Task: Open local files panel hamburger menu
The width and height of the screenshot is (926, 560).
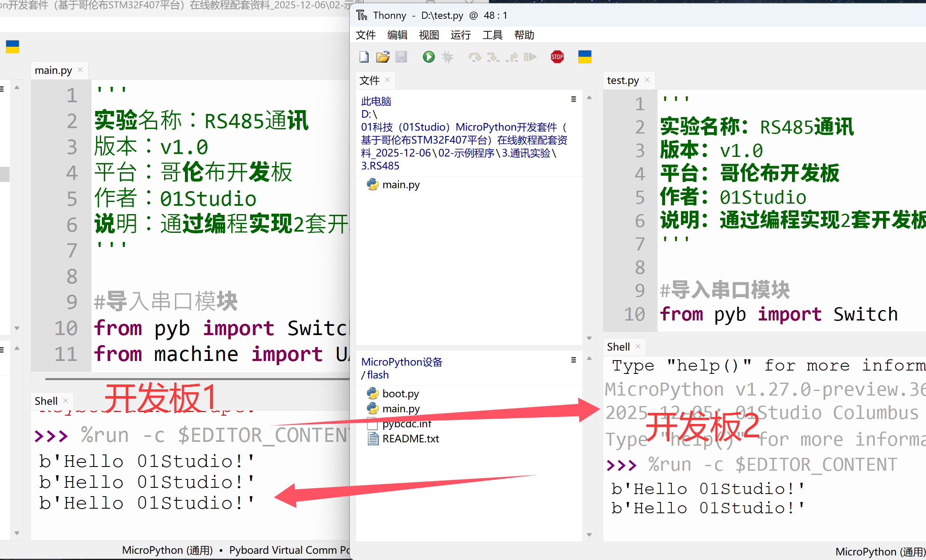Action: click(x=574, y=99)
